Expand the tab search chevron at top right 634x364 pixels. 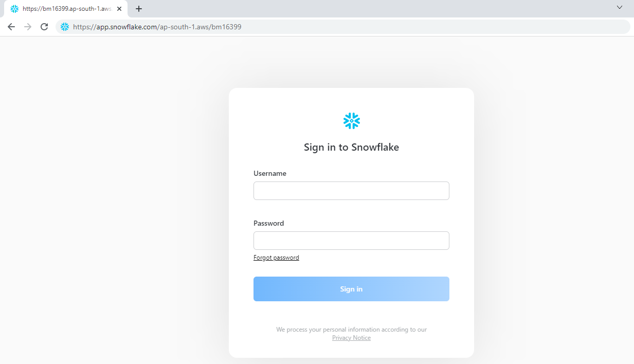pos(620,7)
